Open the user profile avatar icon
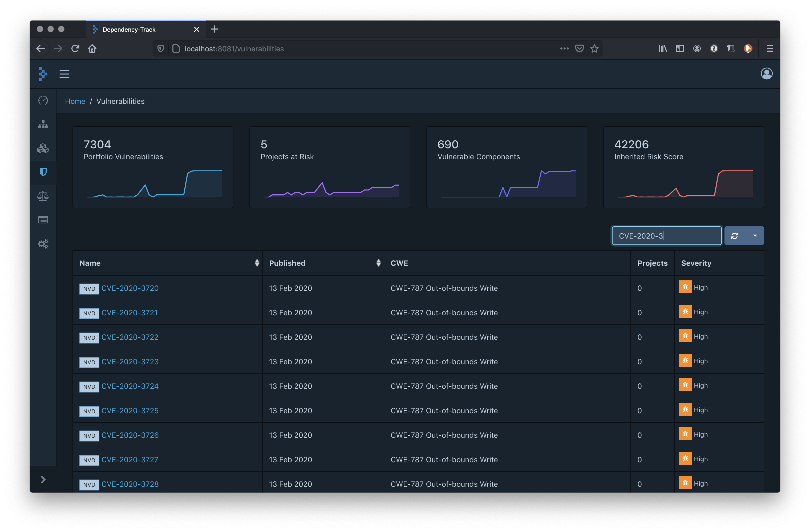The width and height of the screenshot is (810, 532). [767, 73]
